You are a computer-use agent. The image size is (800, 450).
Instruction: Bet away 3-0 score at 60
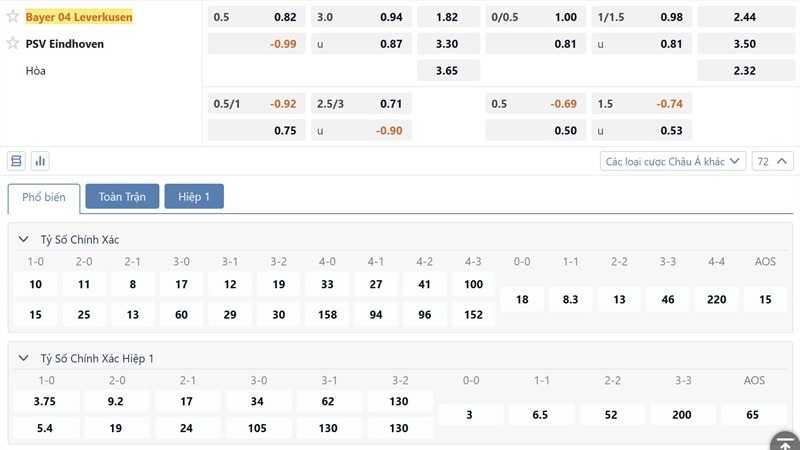click(181, 315)
